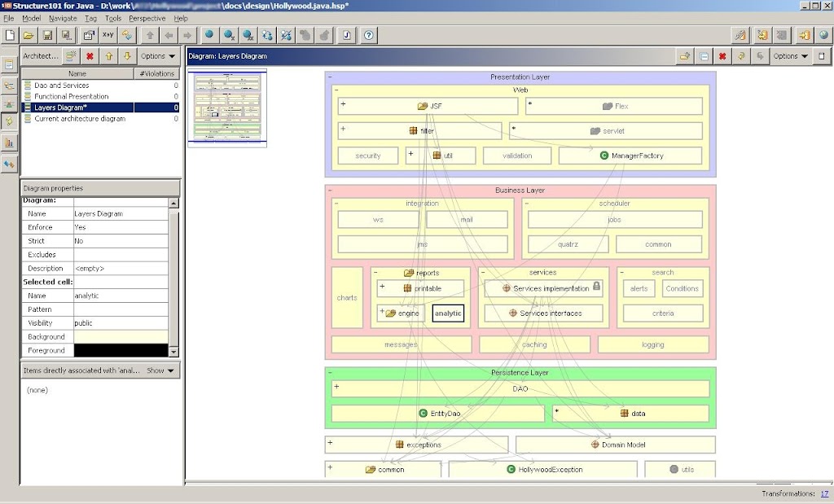Screen dimensions: 834x504
Task: Select the ManagerFactory class cell
Action: 630,156
